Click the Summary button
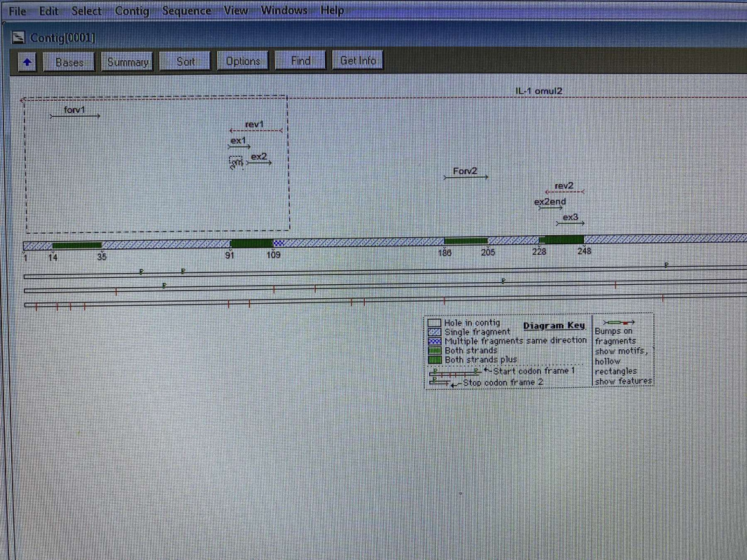The image size is (747, 560). [x=127, y=62]
